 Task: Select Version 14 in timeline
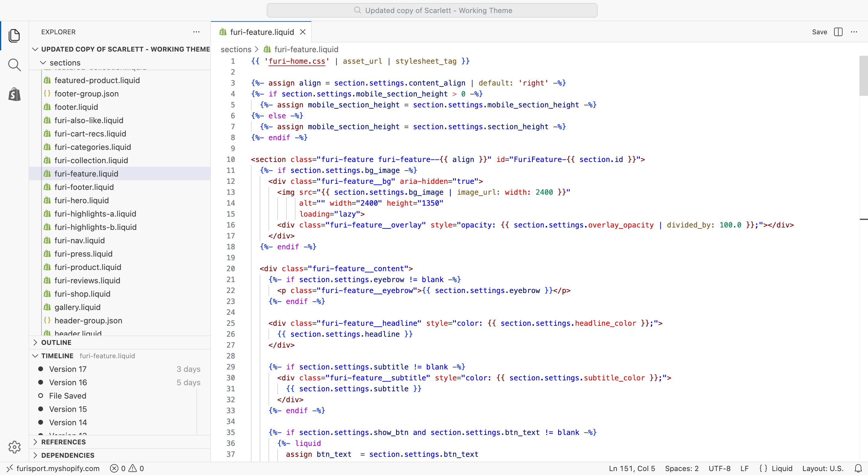point(120,423)
